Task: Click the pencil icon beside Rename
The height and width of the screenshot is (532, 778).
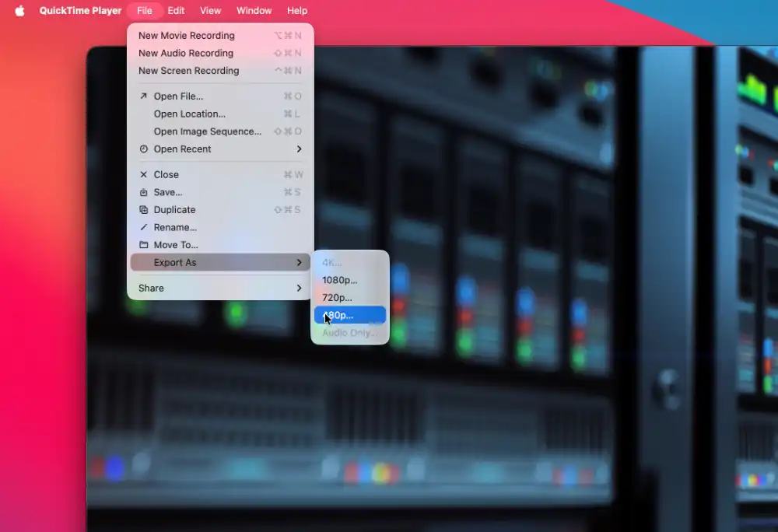Action: coord(143,228)
